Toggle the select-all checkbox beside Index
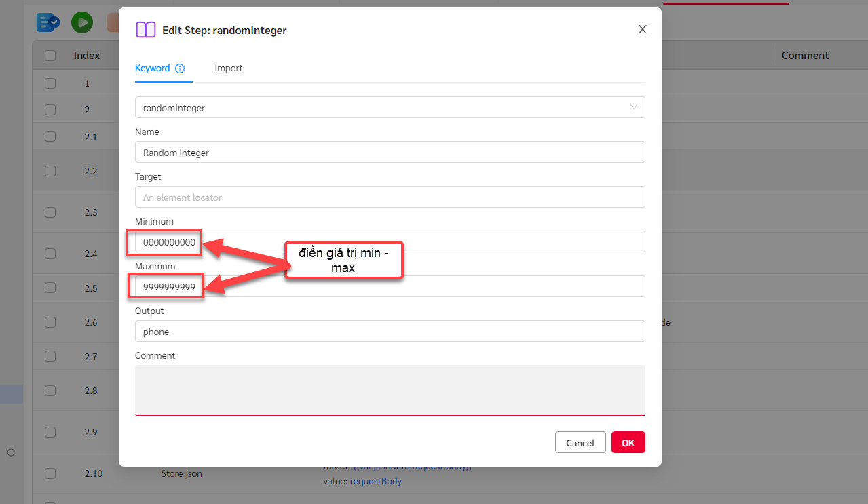This screenshot has width=868, height=504. coord(50,56)
